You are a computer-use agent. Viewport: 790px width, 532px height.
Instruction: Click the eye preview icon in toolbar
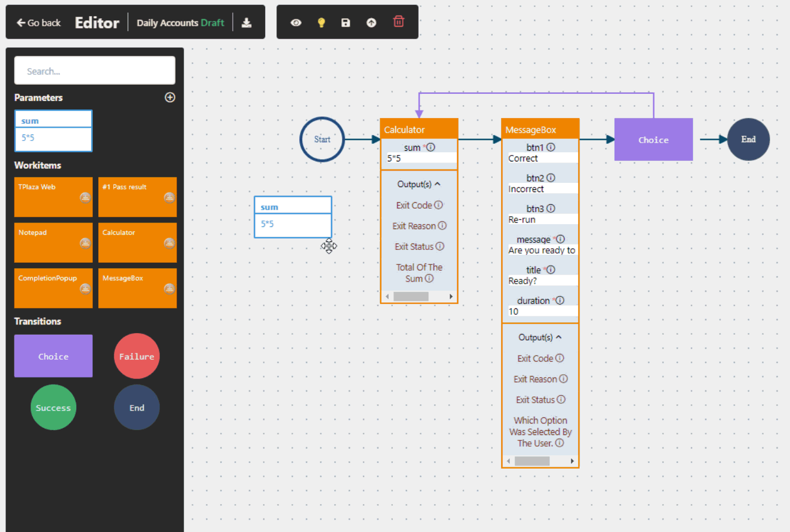click(x=296, y=23)
